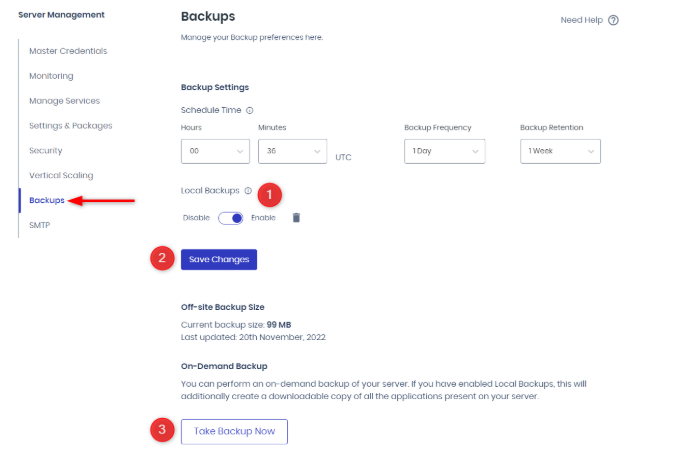Select Manage Services in sidebar
Viewport: 683px width, 450px height.
[x=64, y=101]
